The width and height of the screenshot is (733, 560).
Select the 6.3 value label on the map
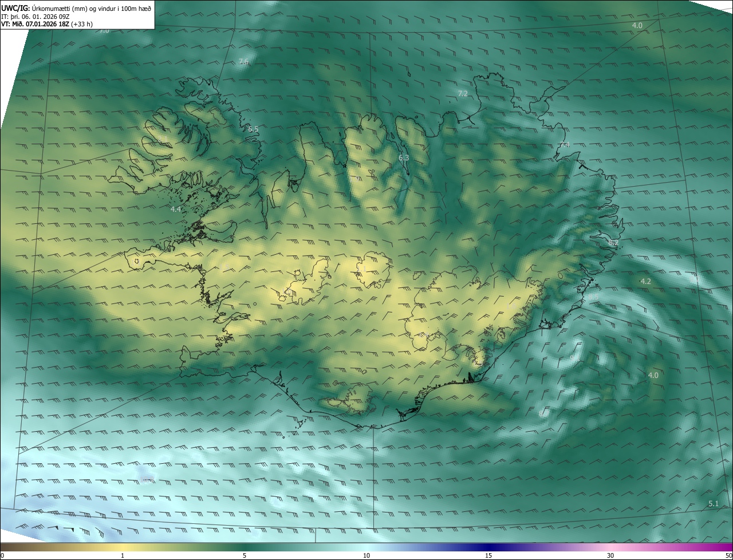(x=404, y=157)
